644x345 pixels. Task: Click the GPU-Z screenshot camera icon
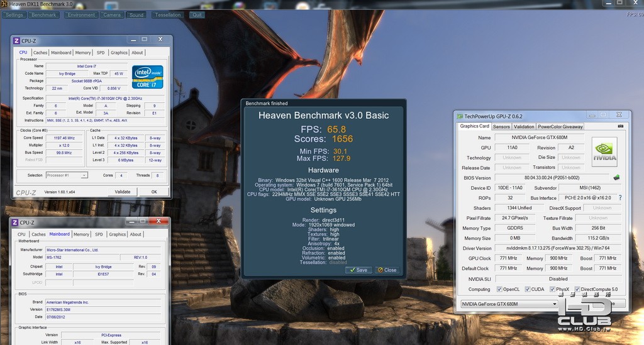click(621, 126)
